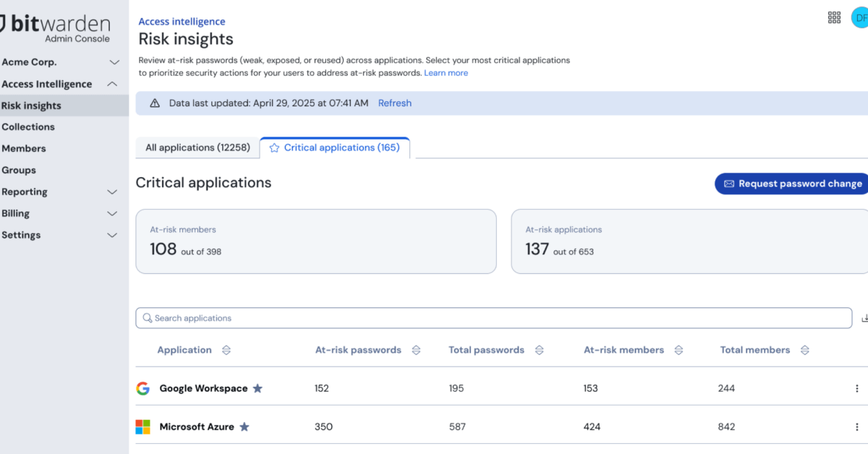Switch to All applications tab
The image size is (868, 454).
(x=197, y=147)
